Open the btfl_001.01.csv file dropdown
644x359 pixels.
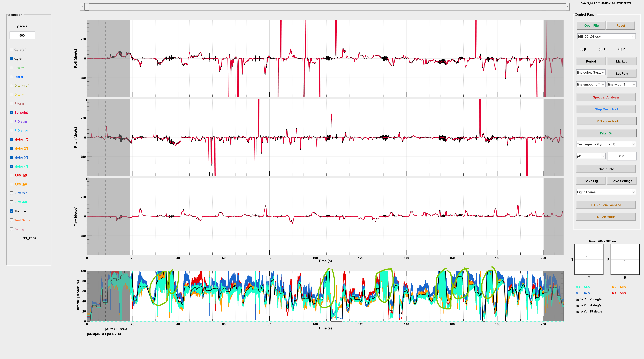(x=606, y=36)
